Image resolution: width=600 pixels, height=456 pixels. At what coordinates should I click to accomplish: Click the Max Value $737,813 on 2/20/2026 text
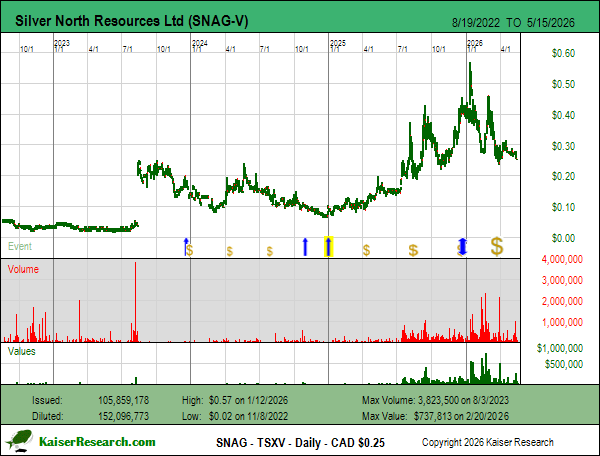[x=435, y=416]
